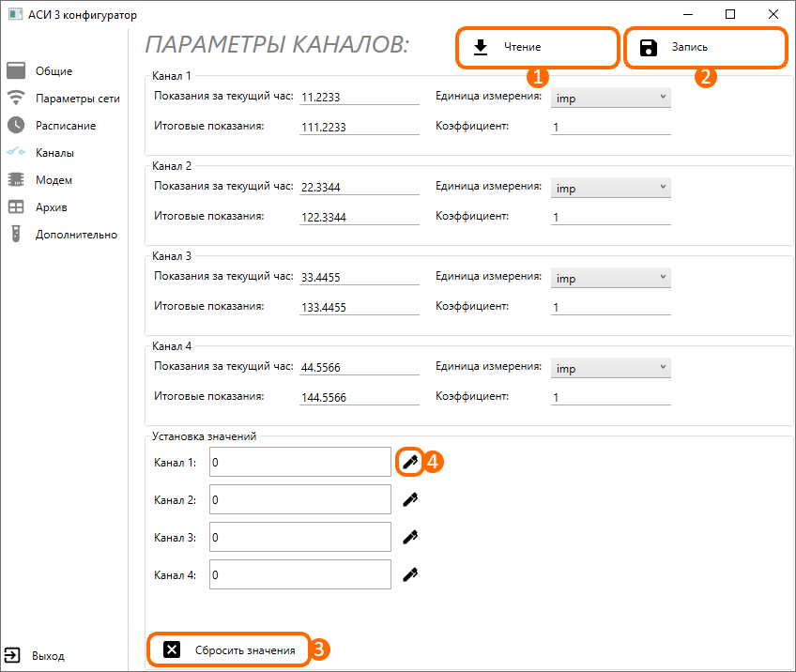The width and height of the screenshot is (796, 672).
Task: Click Канал 4 current hour field 44.5566
Action: coord(360,367)
